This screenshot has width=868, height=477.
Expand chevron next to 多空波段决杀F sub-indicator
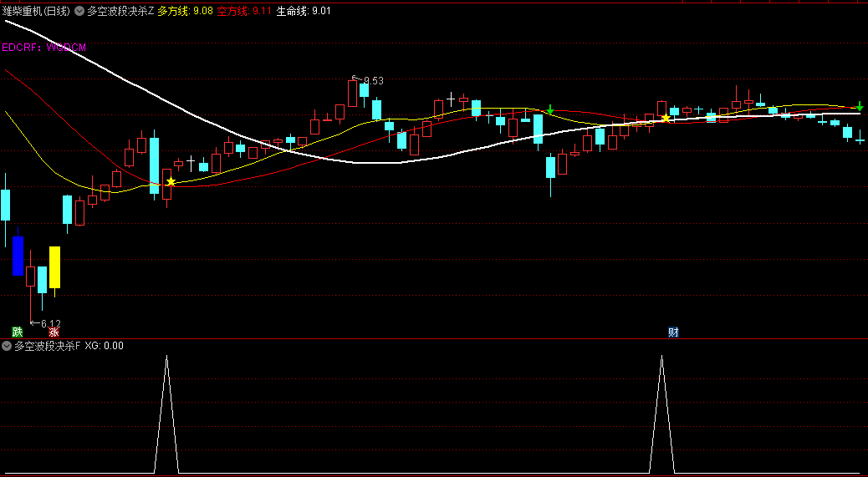coord(7,346)
